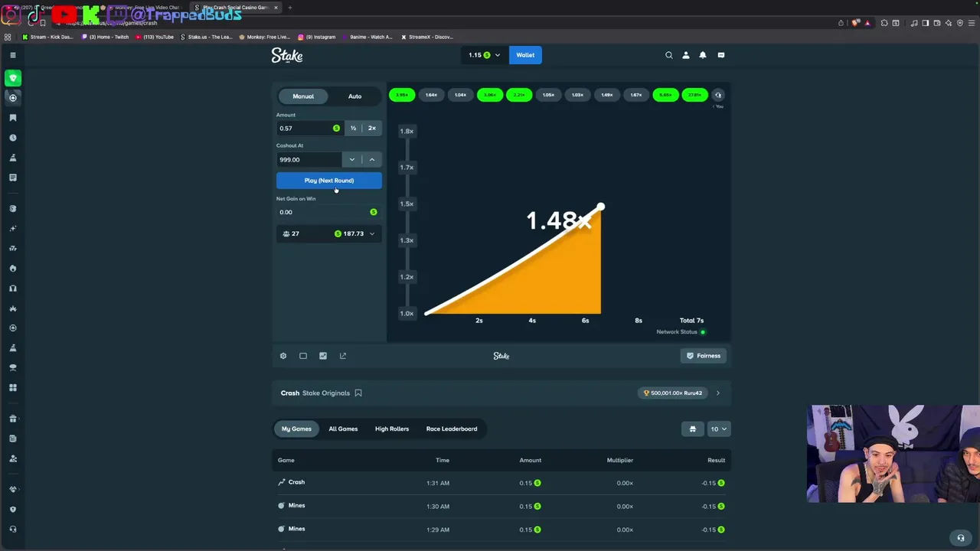Click the Cashout At input field
The image size is (980, 551).
click(309, 160)
